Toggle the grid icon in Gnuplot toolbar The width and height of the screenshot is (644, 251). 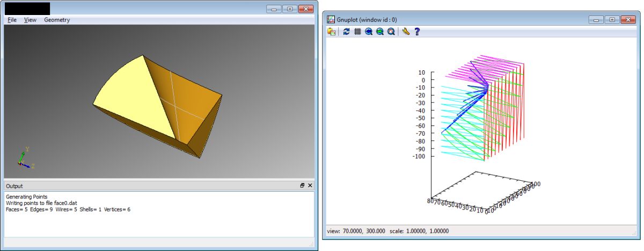(x=357, y=32)
